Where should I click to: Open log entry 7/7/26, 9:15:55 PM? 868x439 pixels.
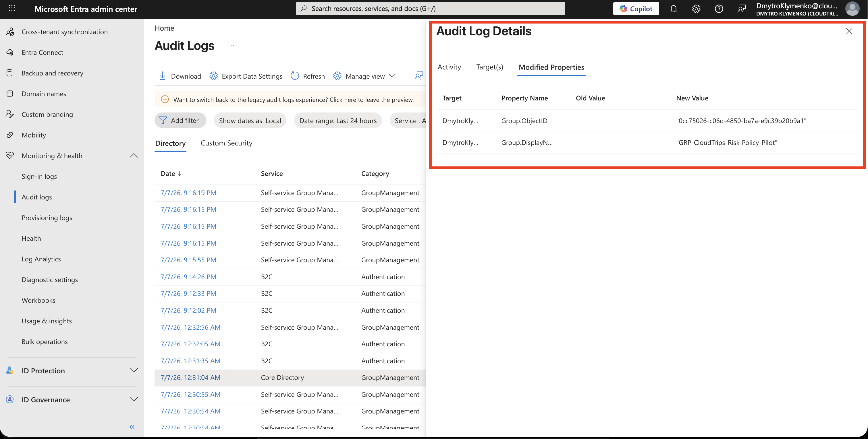click(188, 260)
